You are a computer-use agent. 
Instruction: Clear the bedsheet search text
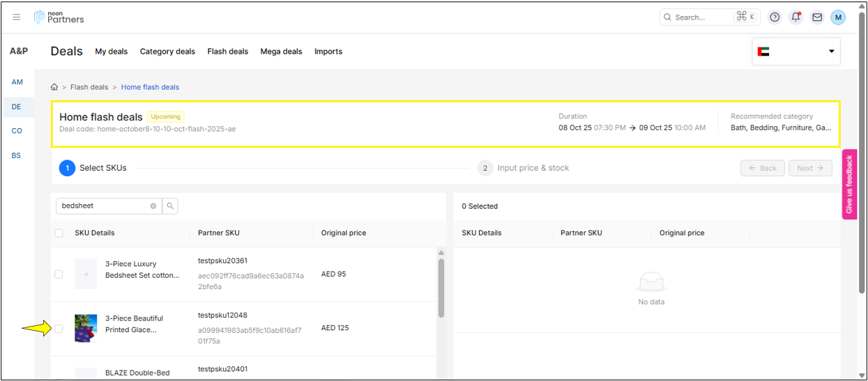click(x=153, y=206)
